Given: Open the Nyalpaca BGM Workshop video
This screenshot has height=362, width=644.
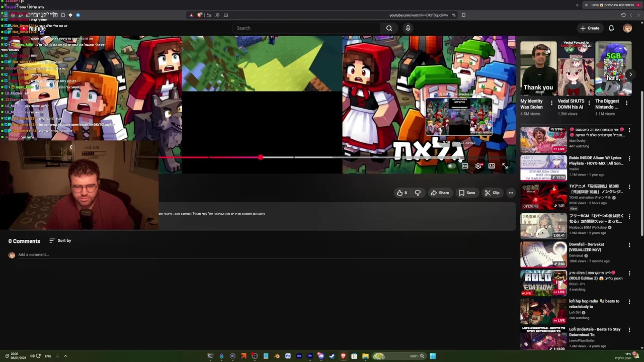Looking at the screenshot, I should (543, 226).
